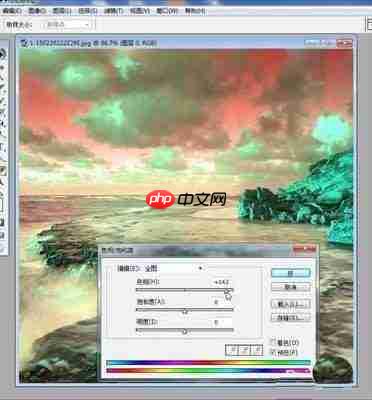Click the 色相 hue slider track
This screenshot has width=372, height=400.
pos(184,290)
